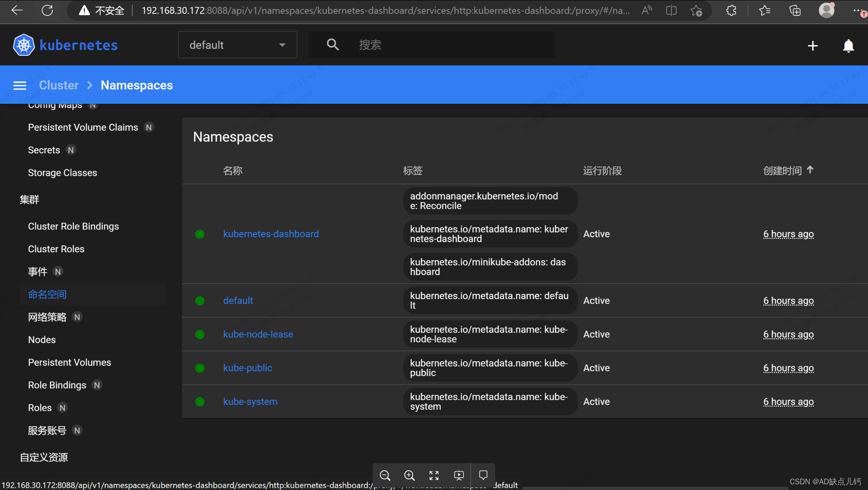Select Storage Classes in the sidebar
This screenshot has height=490, width=868.
coord(62,173)
